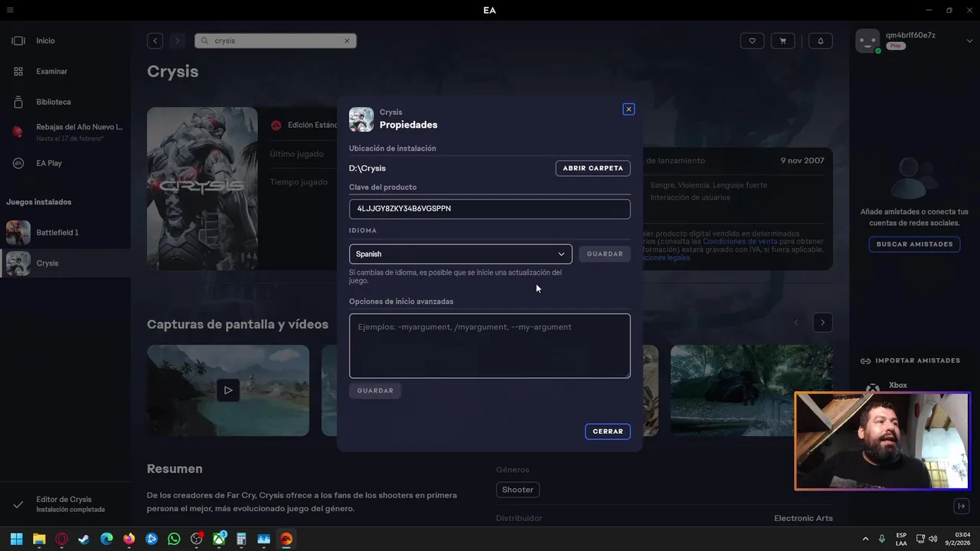Click the Crysis icon in Propiedades dialog
The width and height of the screenshot is (980, 551).
pos(361,119)
